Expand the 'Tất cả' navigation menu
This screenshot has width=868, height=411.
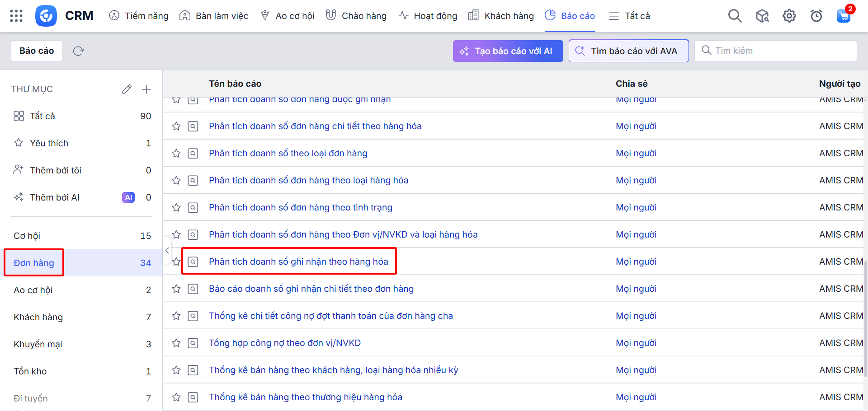click(x=629, y=16)
